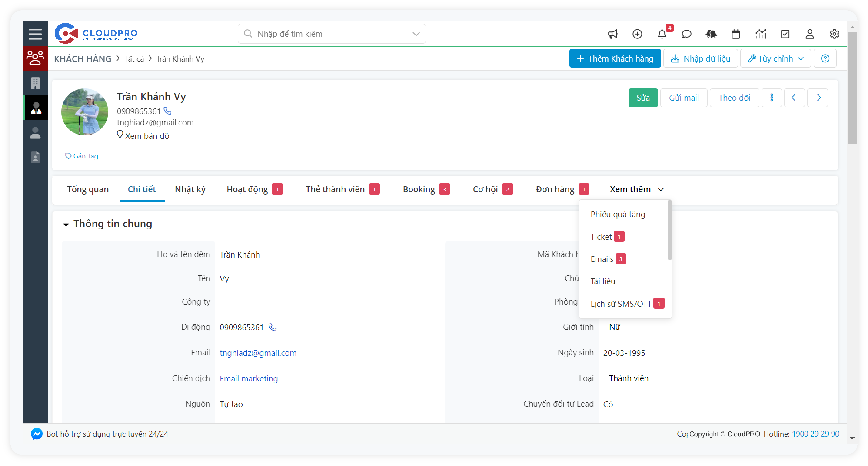Switch to the Booking tab
The width and height of the screenshot is (868, 466).
coord(419,189)
